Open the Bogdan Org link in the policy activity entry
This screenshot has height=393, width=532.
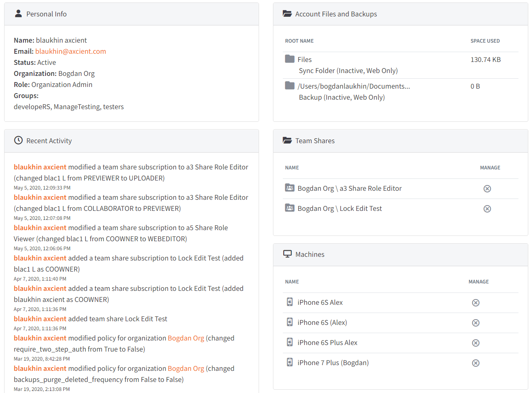point(186,338)
